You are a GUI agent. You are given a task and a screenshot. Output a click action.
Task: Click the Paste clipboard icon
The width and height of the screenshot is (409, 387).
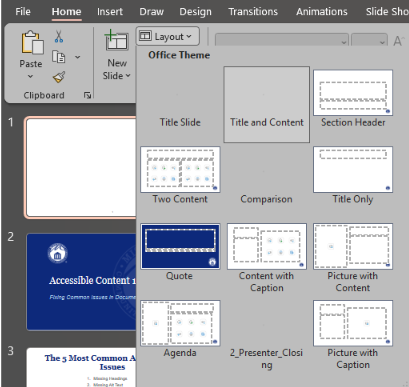point(32,42)
